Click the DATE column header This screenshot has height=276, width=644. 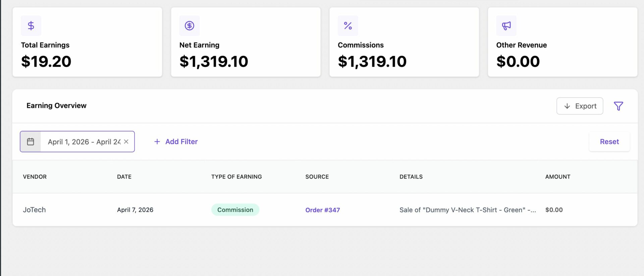[124, 177]
